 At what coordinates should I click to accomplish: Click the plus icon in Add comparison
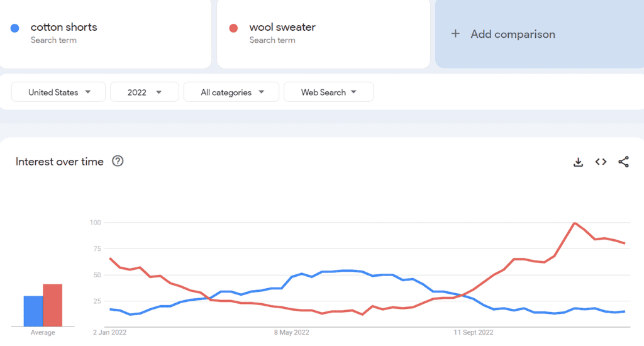click(455, 34)
